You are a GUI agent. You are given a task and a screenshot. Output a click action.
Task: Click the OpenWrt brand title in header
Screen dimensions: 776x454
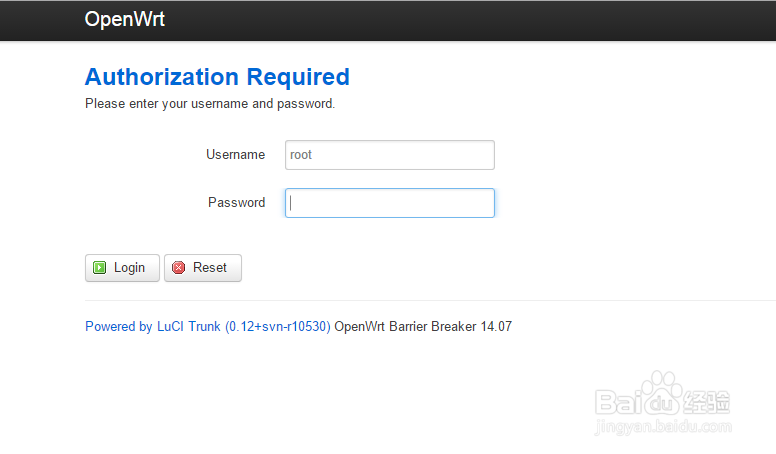tap(124, 19)
